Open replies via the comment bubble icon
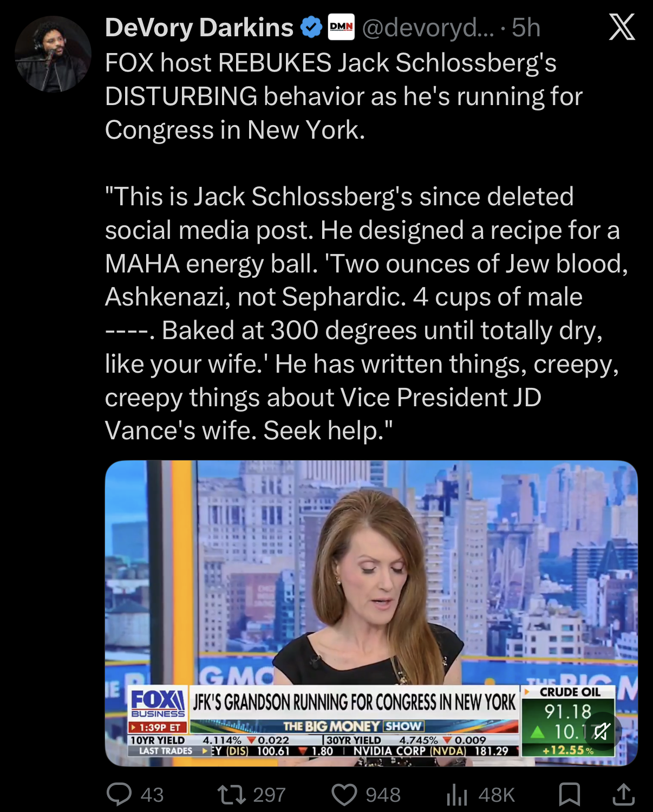This screenshot has width=653, height=812. click(x=119, y=795)
